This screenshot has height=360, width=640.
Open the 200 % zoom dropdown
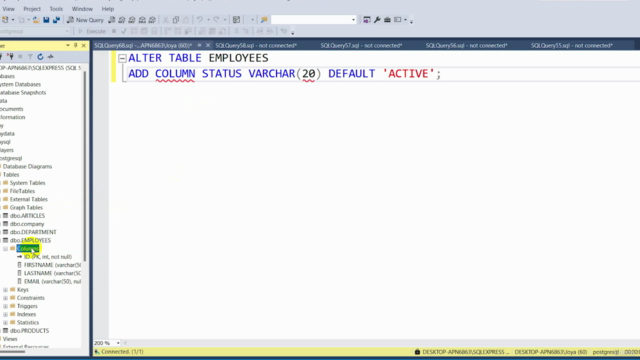tap(118, 343)
